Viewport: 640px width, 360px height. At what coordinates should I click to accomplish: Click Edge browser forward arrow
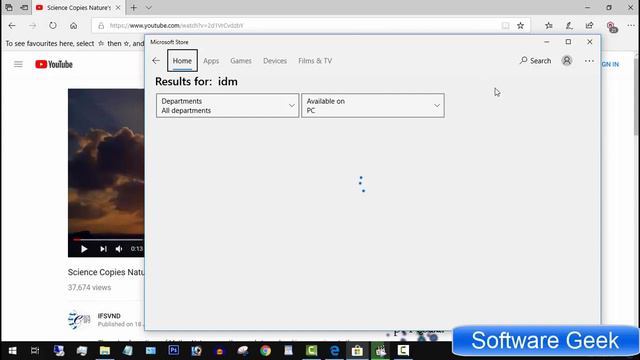(32, 25)
